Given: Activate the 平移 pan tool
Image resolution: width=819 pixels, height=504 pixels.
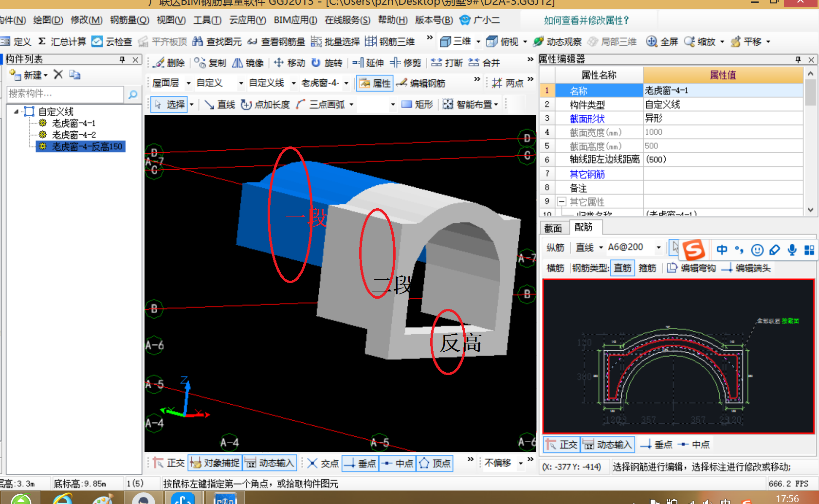Looking at the screenshot, I should 746,42.
